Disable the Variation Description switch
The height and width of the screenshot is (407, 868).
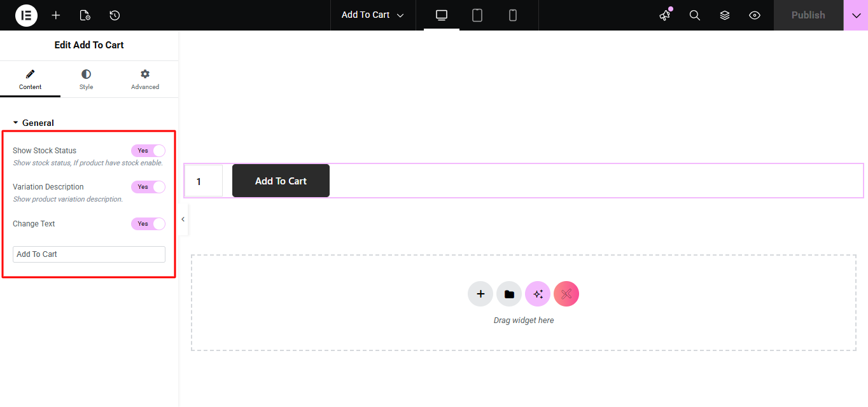[x=148, y=187]
